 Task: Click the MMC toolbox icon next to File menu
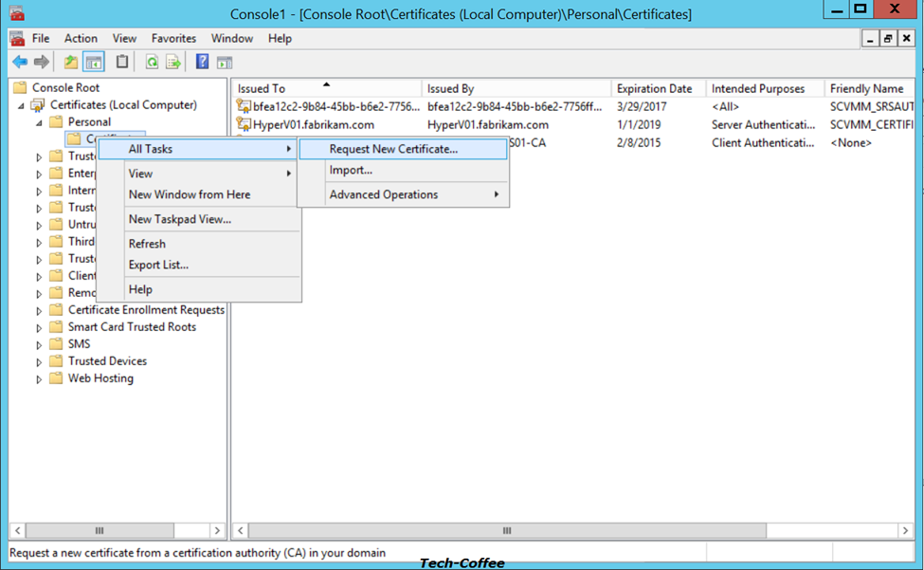pyautogui.click(x=17, y=39)
